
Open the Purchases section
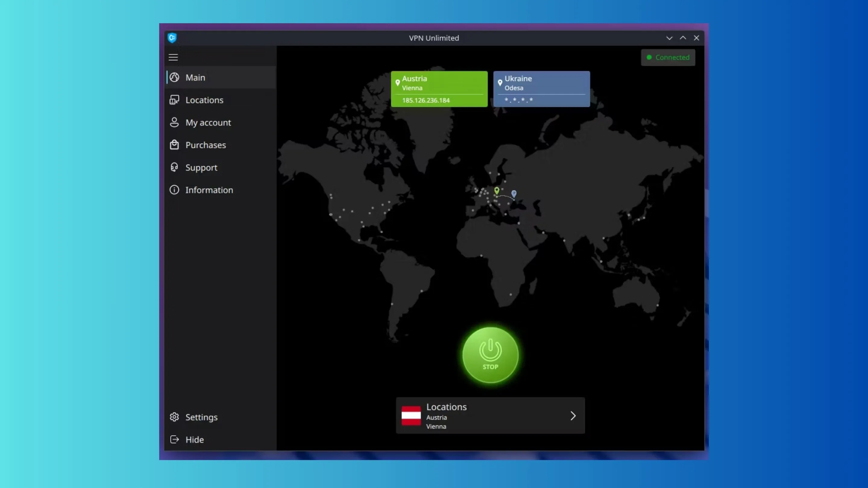pos(220,145)
